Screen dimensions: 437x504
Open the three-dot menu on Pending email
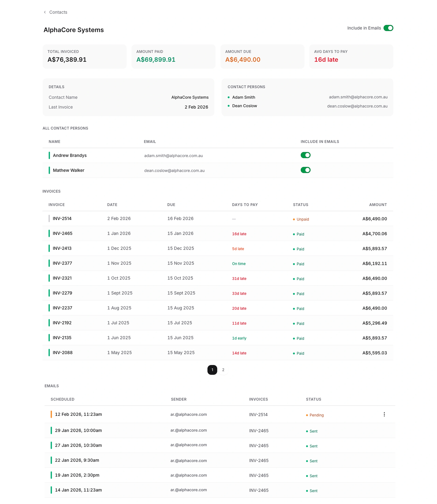click(384, 414)
